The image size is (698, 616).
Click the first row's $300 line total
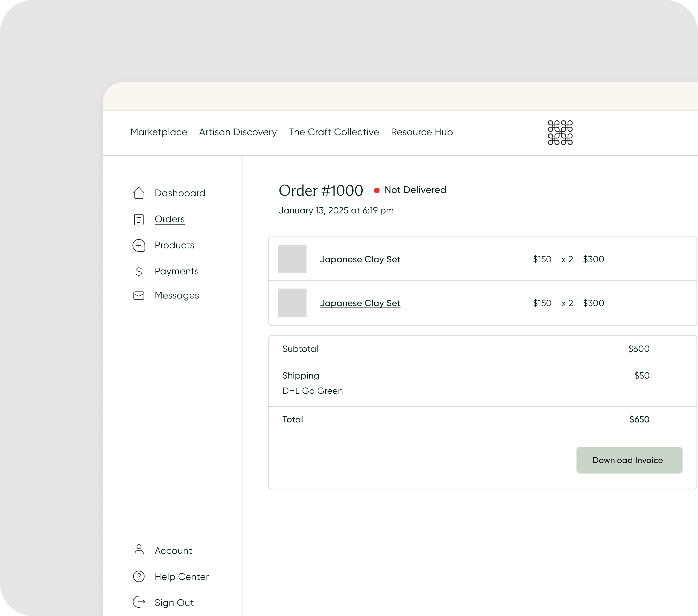click(593, 259)
